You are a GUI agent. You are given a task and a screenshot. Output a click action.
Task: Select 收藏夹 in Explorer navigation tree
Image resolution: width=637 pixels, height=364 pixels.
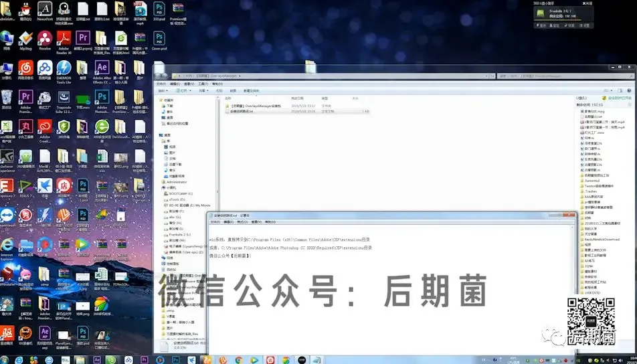click(167, 100)
